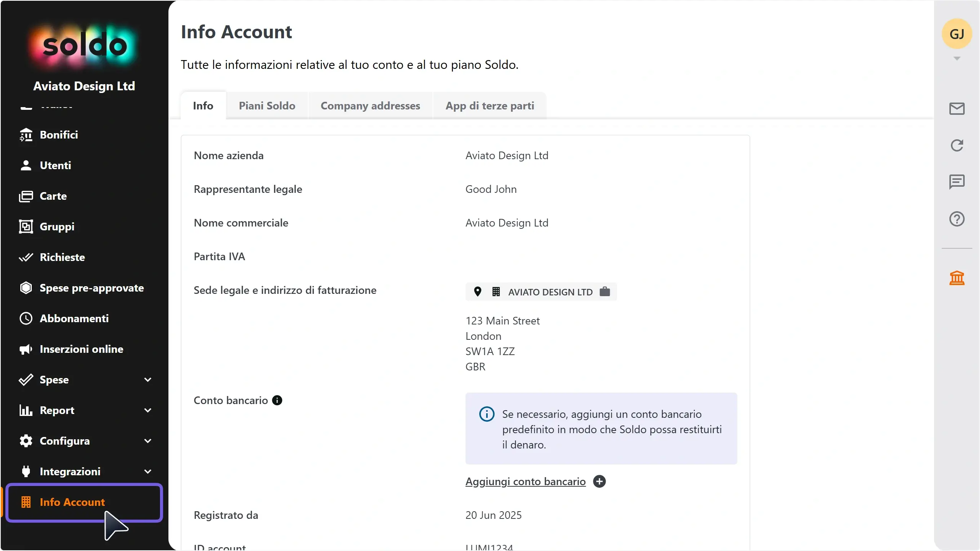The width and height of the screenshot is (980, 551).
Task: Click the 20 Jun 2025 registration date
Action: tap(493, 515)
